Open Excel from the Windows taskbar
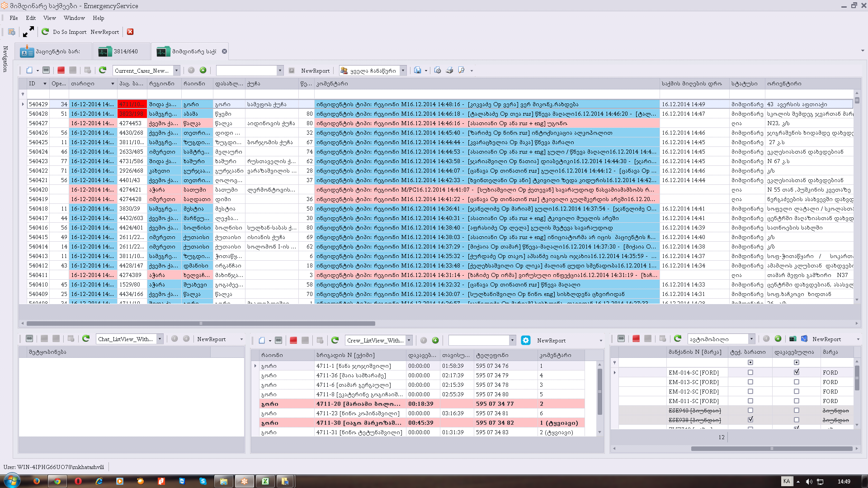This screenshot has width=868, height=488. (265, 481)
